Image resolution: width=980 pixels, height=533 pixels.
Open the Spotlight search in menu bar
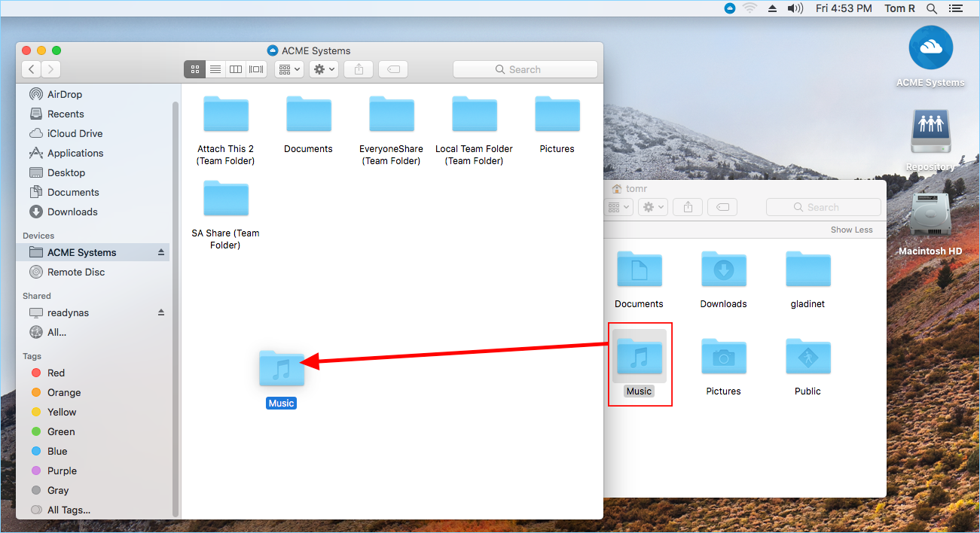[x=932, y=8]
